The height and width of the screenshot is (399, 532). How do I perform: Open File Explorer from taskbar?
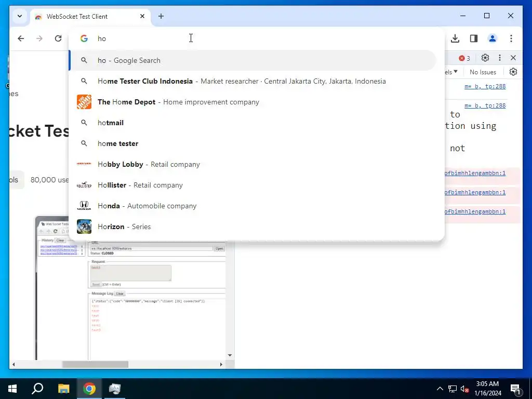[63, 389]
